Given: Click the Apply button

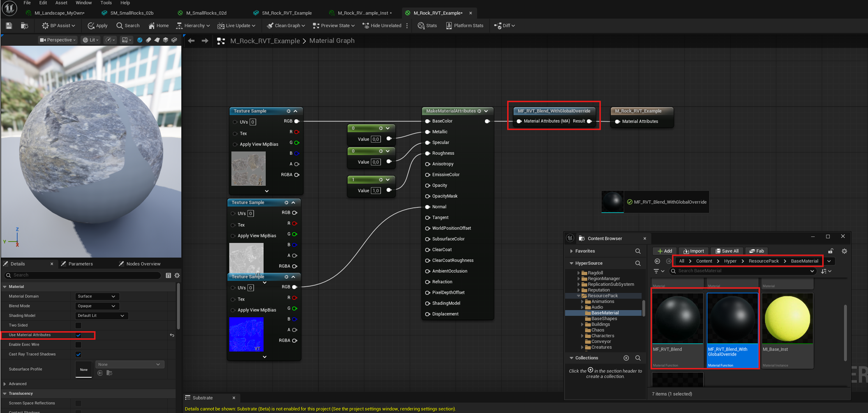Looking at the screenshot, I should pyautogui.click(x=97, y=25).
